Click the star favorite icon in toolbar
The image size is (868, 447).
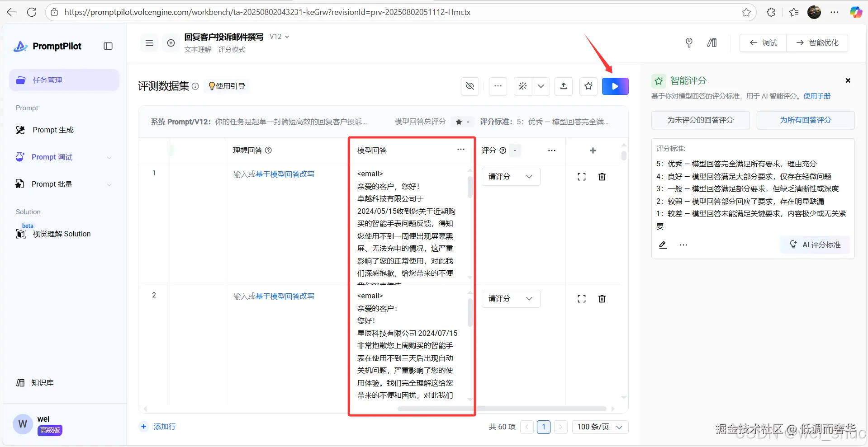[x=588, y=86]
